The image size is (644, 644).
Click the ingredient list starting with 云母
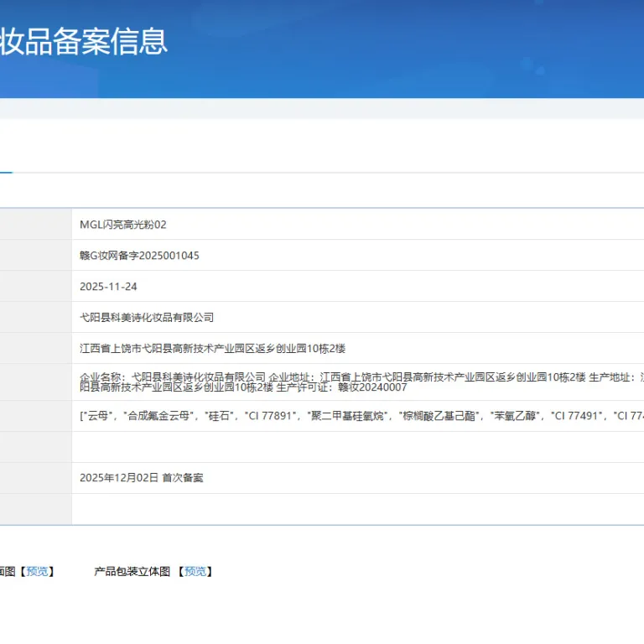(x=362, y=416)
